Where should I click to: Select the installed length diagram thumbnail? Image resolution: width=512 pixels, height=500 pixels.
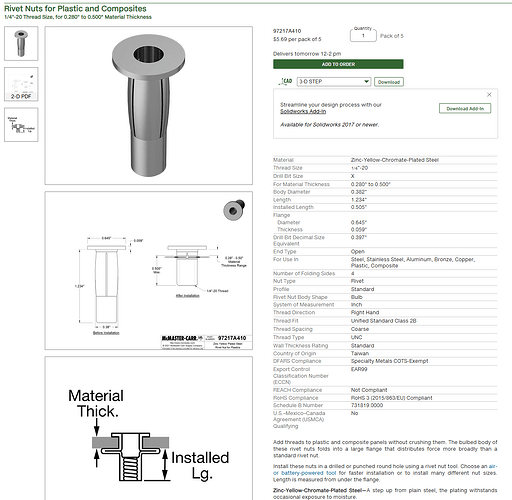click(x=21, y=125)
